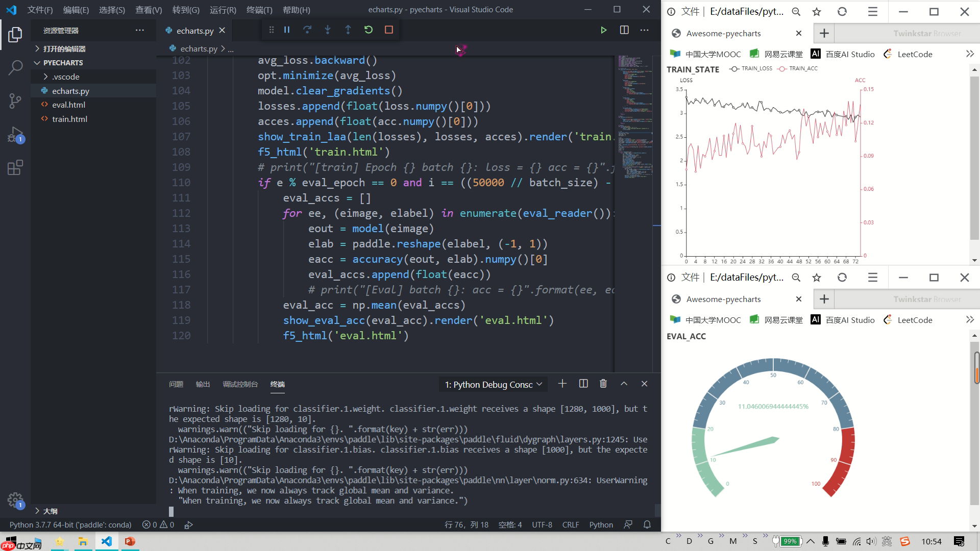
Task: Click the code minimap preview
Action: [634, 117]
